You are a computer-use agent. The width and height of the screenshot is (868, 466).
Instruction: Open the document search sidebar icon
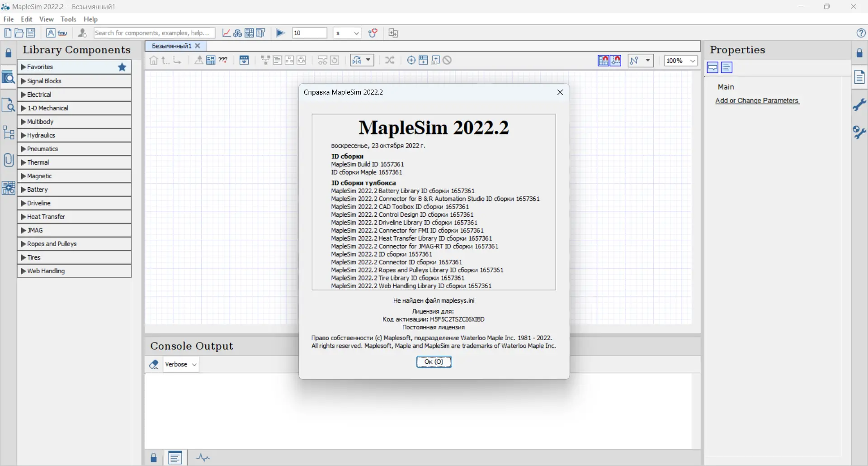[9, 105]
